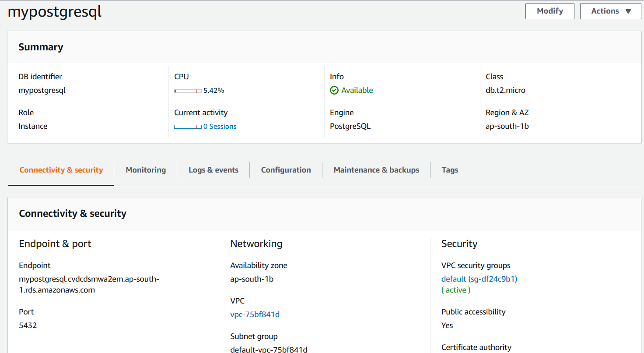Select the Connectivity & security tab
This screenshot has width=644, height=353.
pos(61,170)
